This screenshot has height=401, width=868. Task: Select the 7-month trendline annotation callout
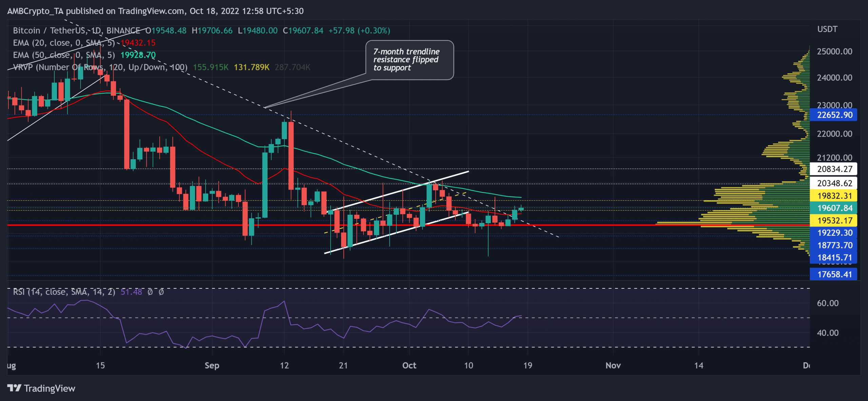[409, 60]
